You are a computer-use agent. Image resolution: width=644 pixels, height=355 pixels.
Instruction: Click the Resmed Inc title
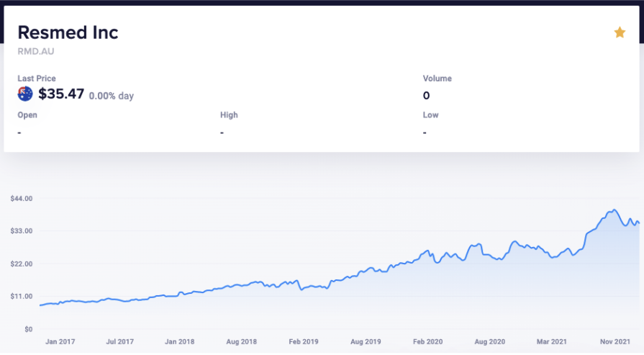(x=68, y=32)
